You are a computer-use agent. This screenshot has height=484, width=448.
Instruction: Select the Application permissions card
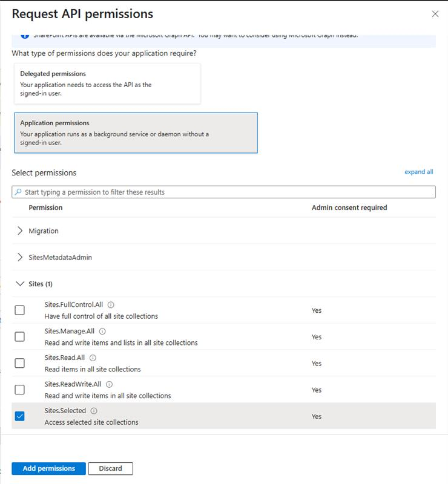136,132
